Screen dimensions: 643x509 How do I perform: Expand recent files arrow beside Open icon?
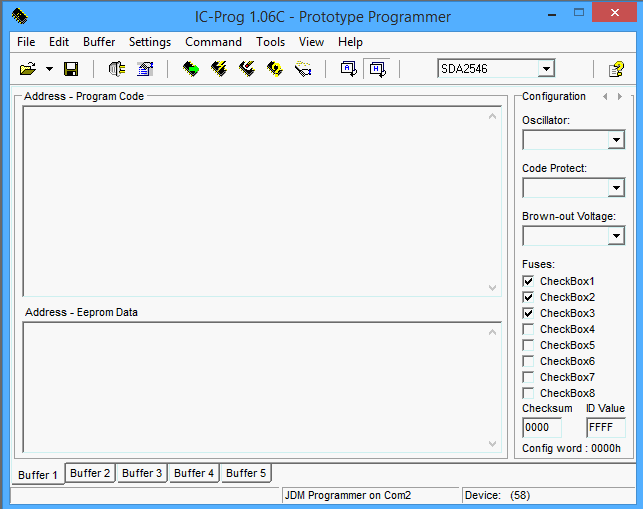(x=49, y=69)
